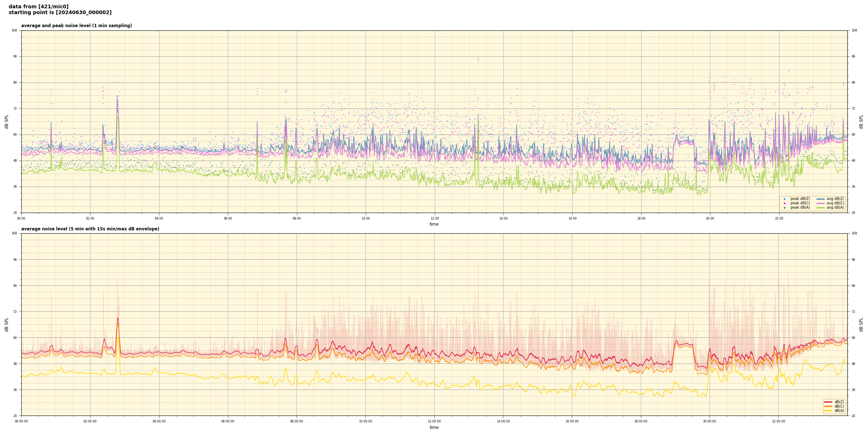
Task: Click the 'average noise level (5 min...)' chart title
Action: (90, 229)
